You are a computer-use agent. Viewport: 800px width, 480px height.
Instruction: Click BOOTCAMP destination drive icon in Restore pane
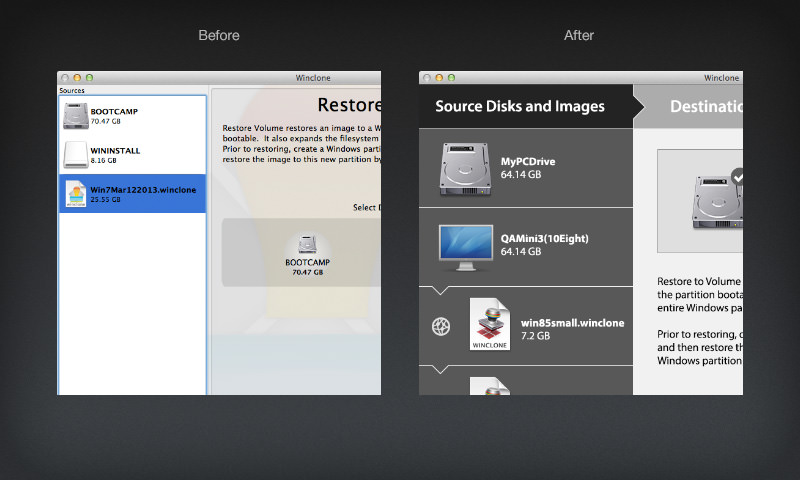tap(307, 245)
